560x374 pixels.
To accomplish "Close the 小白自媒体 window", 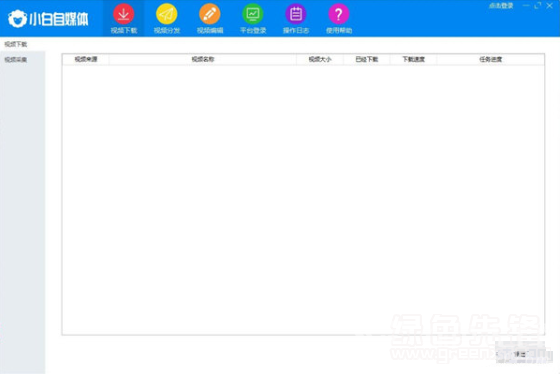I will point(550,6).
